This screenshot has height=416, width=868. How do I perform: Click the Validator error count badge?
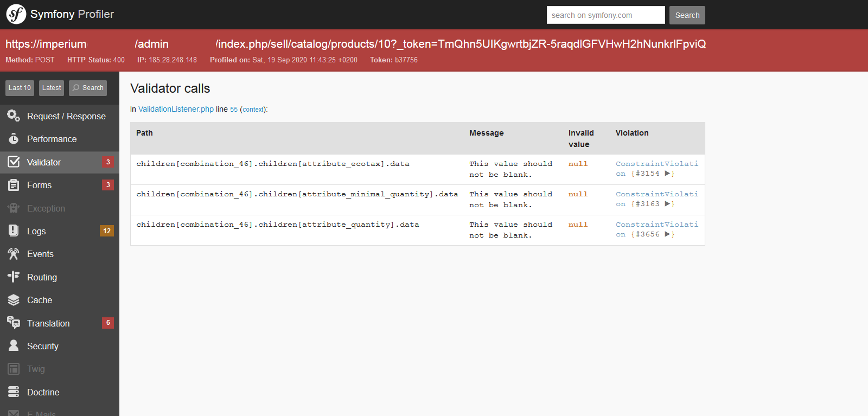click(108, 162)
